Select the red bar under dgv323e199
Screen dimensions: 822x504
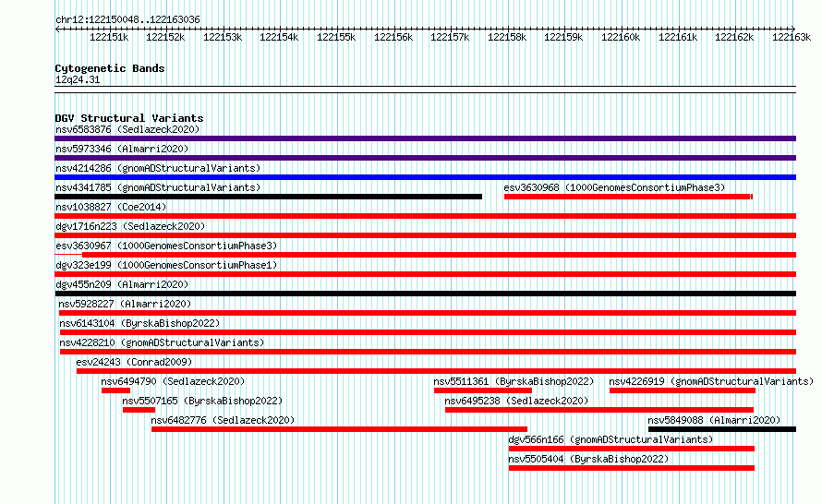point(425,274)
